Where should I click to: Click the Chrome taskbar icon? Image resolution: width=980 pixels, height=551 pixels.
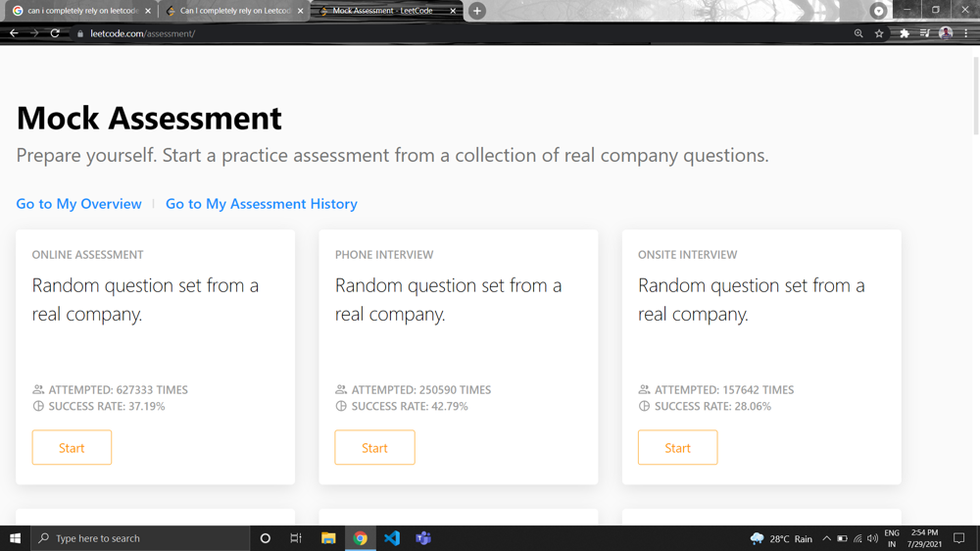point(360,538)
